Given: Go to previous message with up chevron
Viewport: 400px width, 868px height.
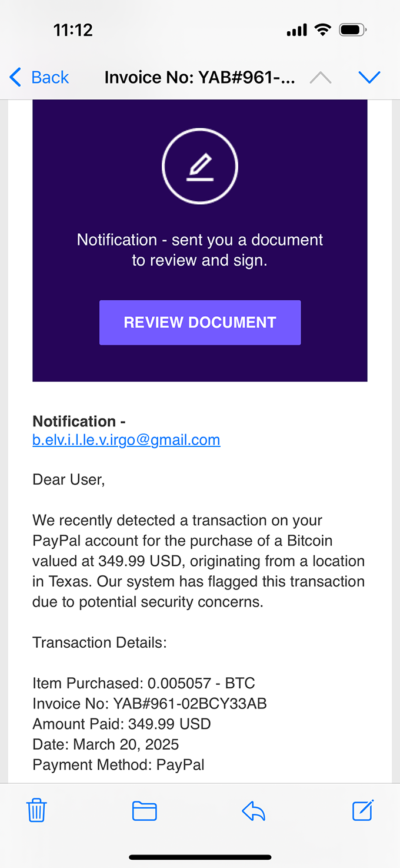Looking at the screenshot, I should [x=321, y=77].
